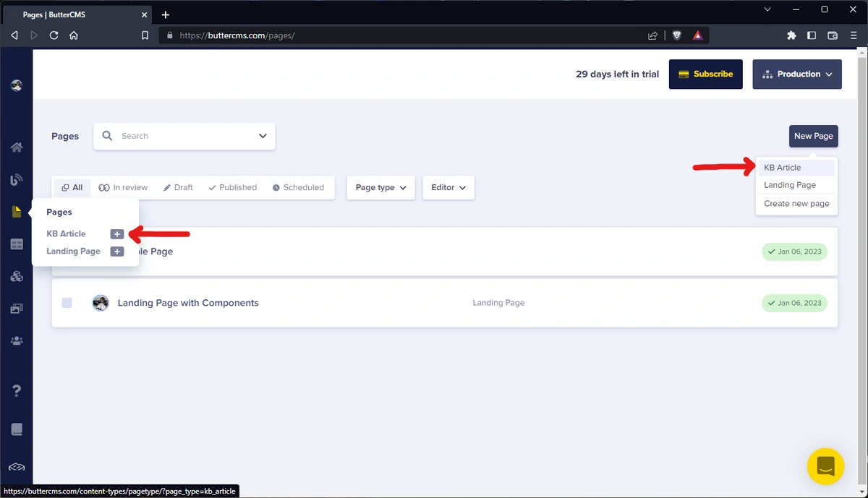Open the Home dashboard sidebar icon
868x498 pixels.
point(17,147)
